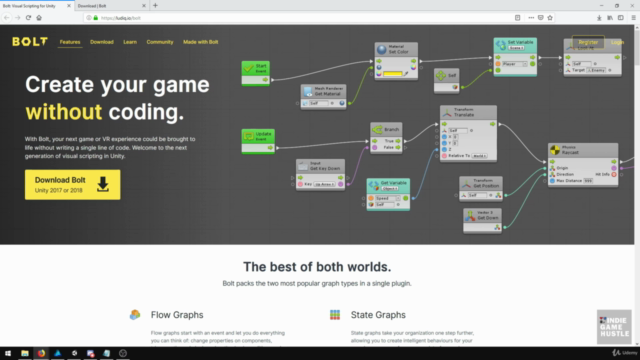Click the Branch node icon
The image size is (640, 360).
click(377, 130)
